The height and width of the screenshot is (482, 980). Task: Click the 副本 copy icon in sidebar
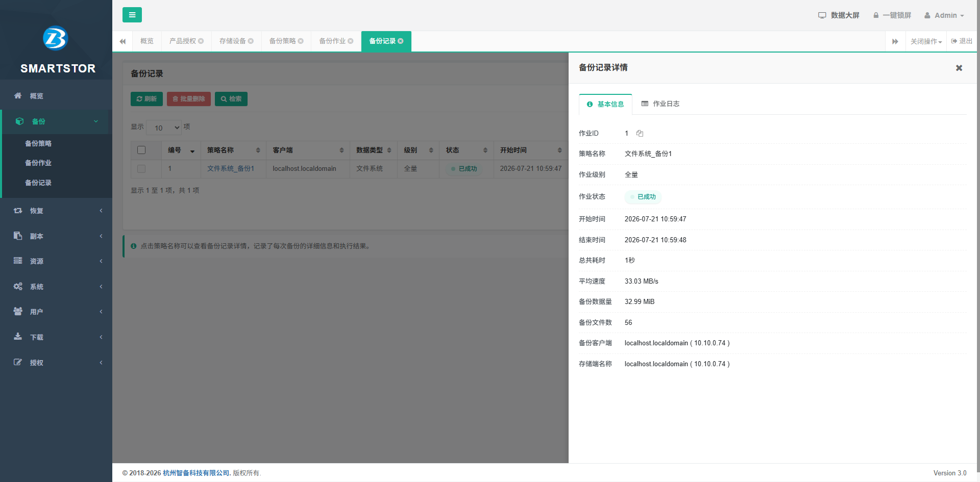coord(18,236)
